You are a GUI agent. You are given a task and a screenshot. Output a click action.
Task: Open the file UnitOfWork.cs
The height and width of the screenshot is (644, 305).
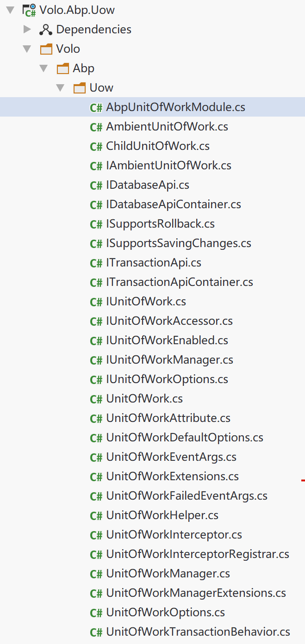coord(144,399)
